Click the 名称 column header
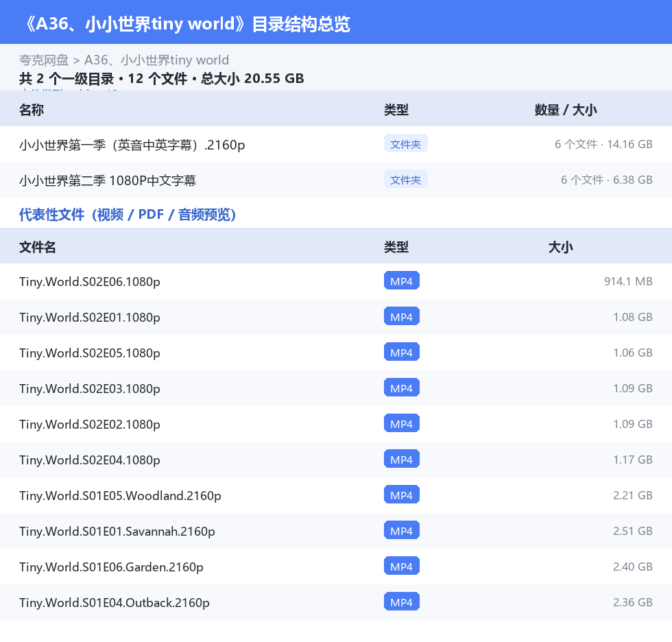672x642 pixels. [32, 110]
